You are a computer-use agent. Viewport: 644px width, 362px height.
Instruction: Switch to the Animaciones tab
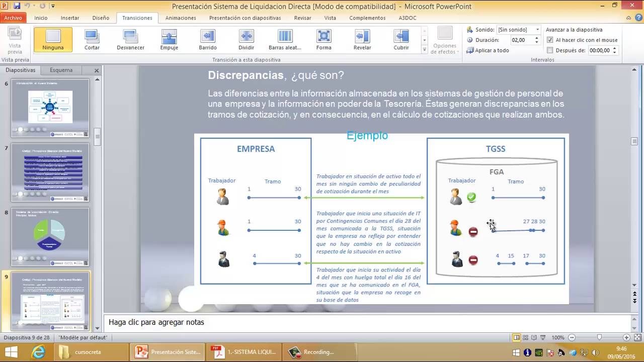point(181,18)
